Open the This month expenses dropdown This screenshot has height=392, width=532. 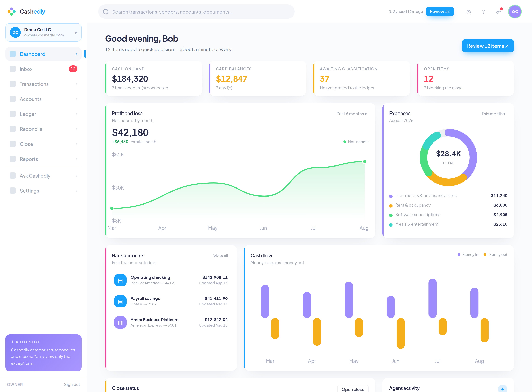point(493,114)
